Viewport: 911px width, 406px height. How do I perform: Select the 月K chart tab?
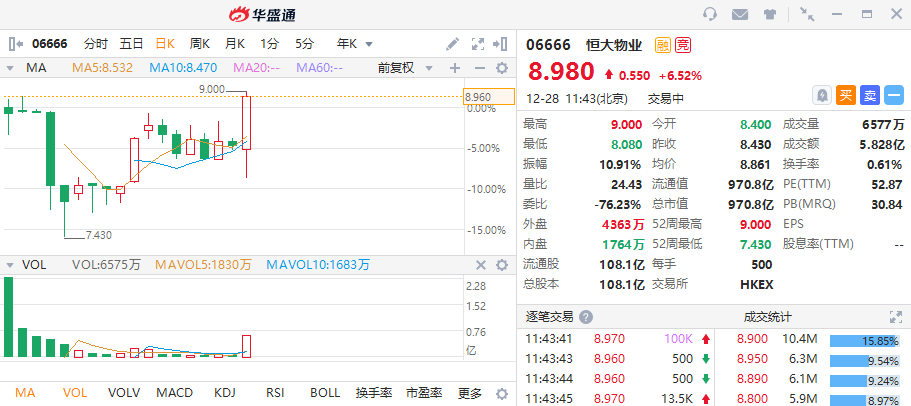[x=235, y=44]
